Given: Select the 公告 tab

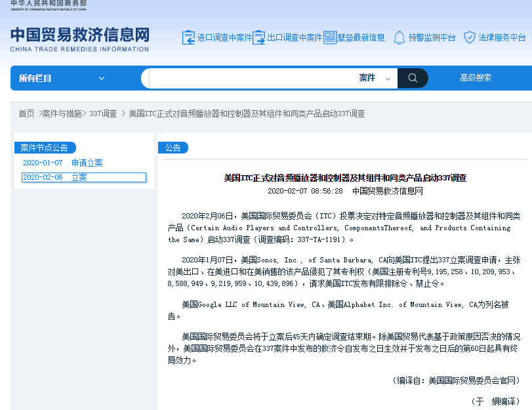Looking at the screenshot, I should [x=173, y=148].
